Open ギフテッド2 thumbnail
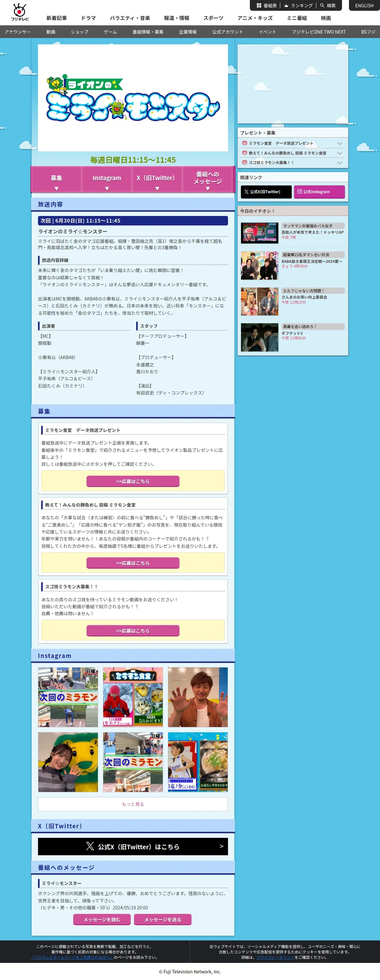 (x=259, y=337)
